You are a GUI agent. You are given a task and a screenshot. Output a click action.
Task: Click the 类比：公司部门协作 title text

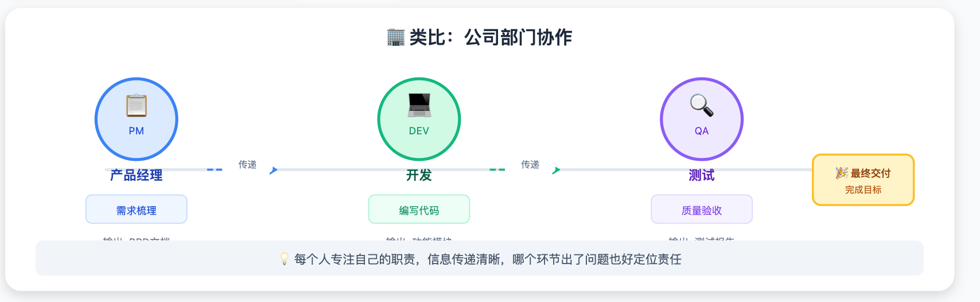pyautogui.click(x=491, y=37)
